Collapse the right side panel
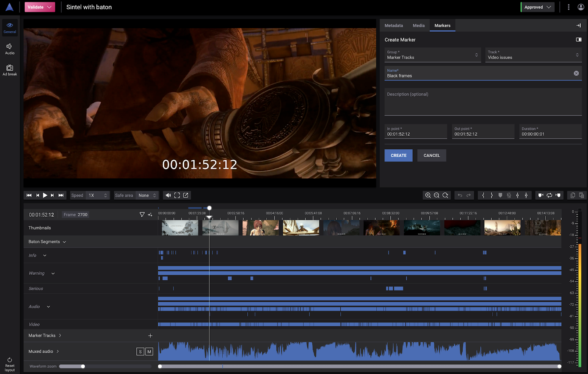 pyautogui.click(x=578, y=25)
